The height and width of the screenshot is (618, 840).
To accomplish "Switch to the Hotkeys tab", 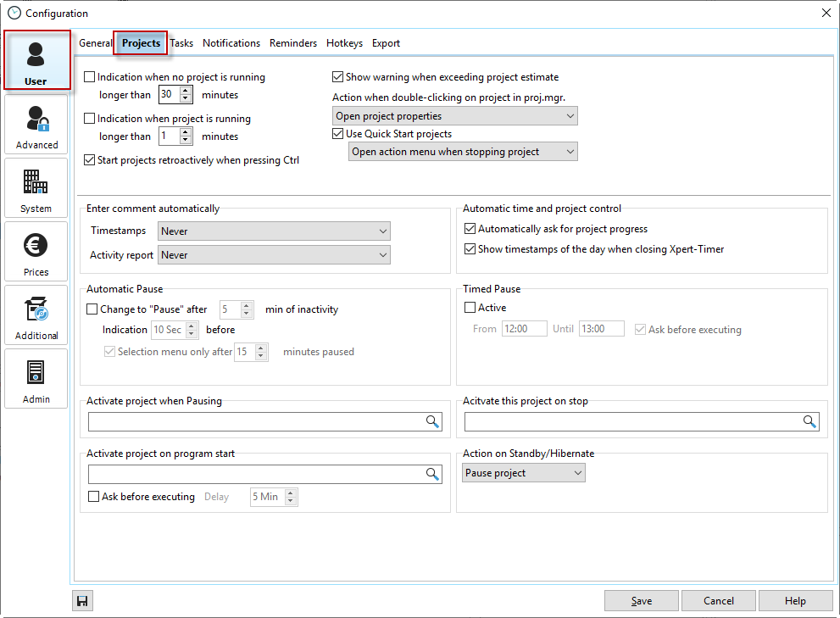I will click(344, 43).
